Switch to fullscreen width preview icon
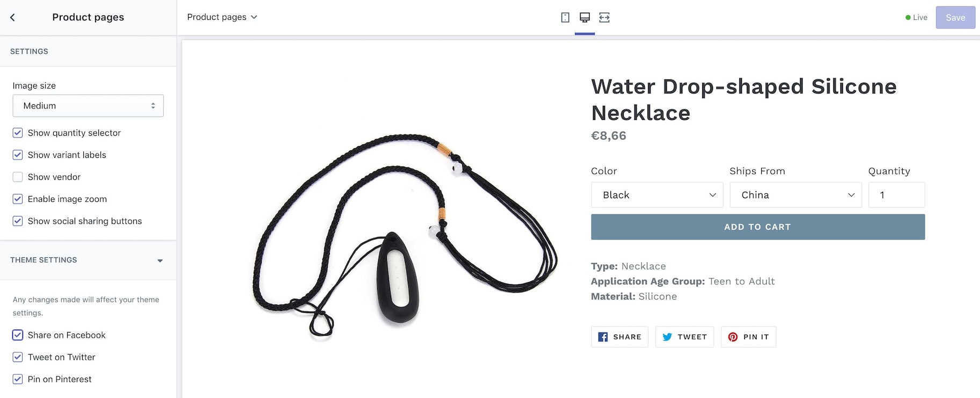The image size is (980, 398). tap(604, 18)
